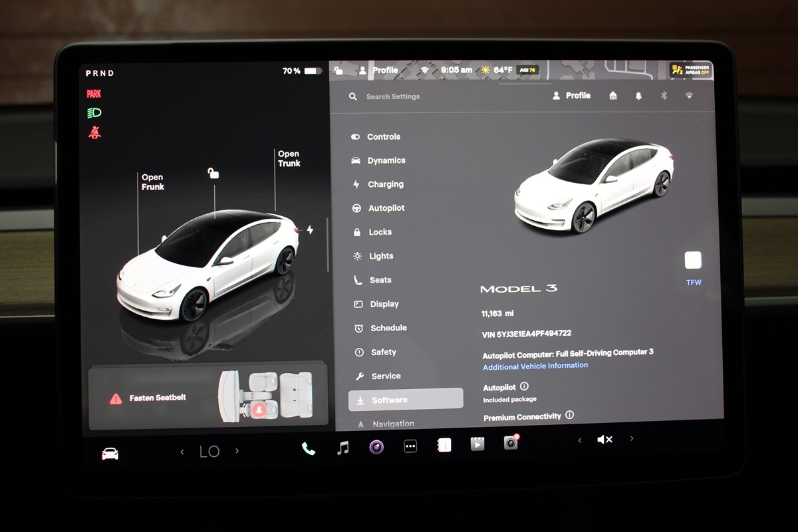Open Additional Vehicle Information link
The width and height of the screenshot is (798, 532).
pyautogui.click(x=535, y=366)
